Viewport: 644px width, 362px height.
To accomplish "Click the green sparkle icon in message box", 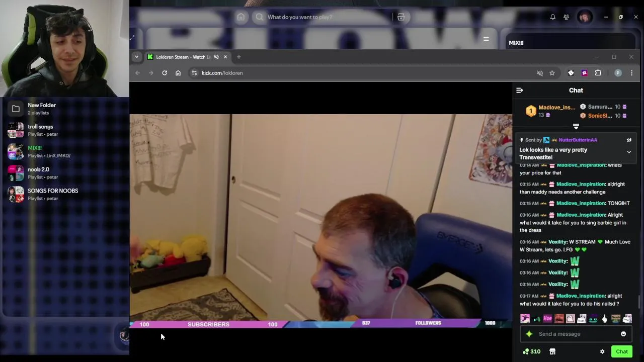I will click(x=529, y=334).
